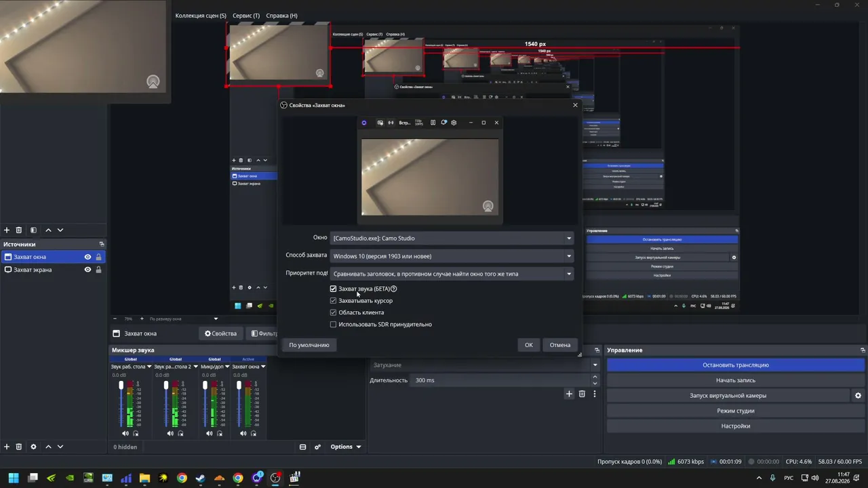Open the Сервис menu
Image resolution: width=868 pixels, height=488 pixels.
[x=246, y=16]
